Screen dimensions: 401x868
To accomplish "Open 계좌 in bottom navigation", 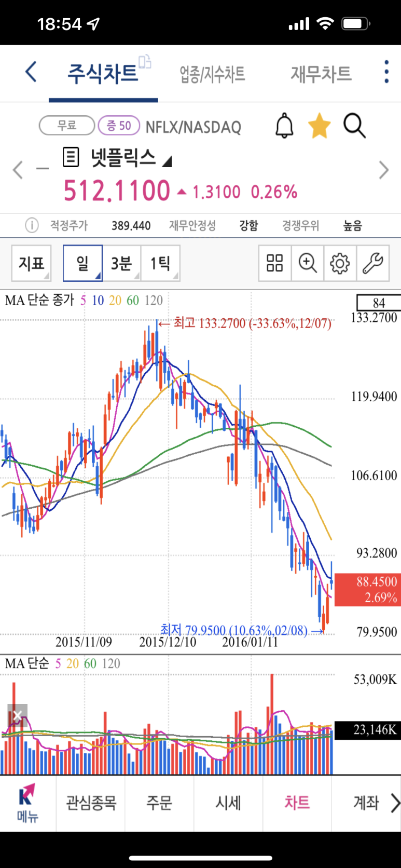I will 366,803.
